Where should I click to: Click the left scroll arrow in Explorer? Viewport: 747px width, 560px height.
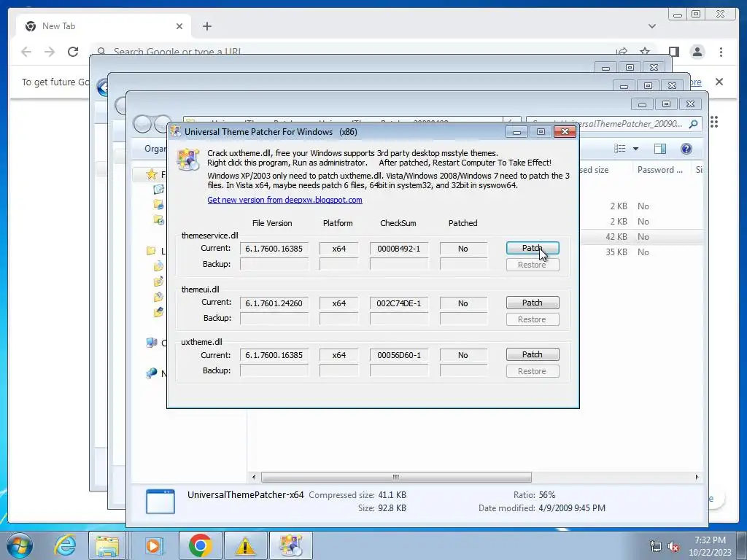point(253,477)
